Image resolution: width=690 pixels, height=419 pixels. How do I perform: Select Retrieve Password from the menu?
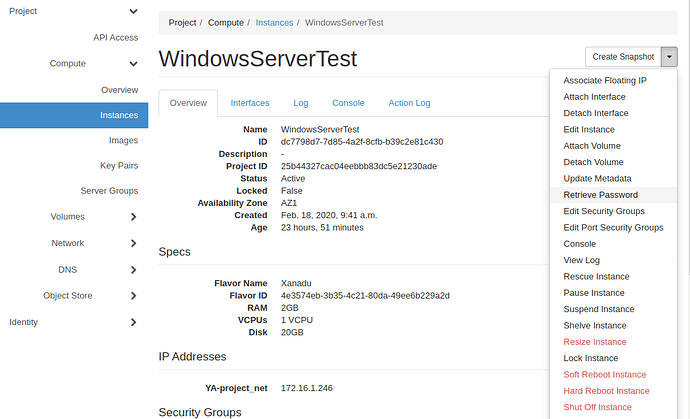click(600, 195)
